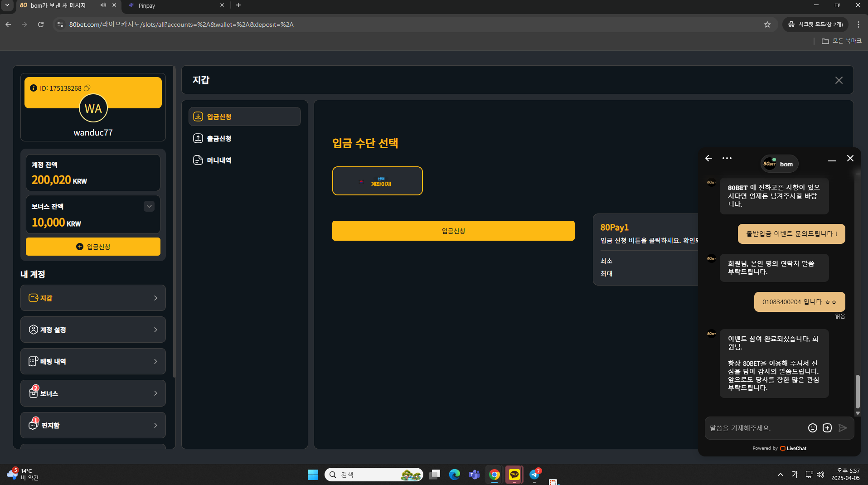Click the wide yellow 입금신청 submit button
Image resolution: width=868 pixels, height=485 pixels.
coord(453,231)
